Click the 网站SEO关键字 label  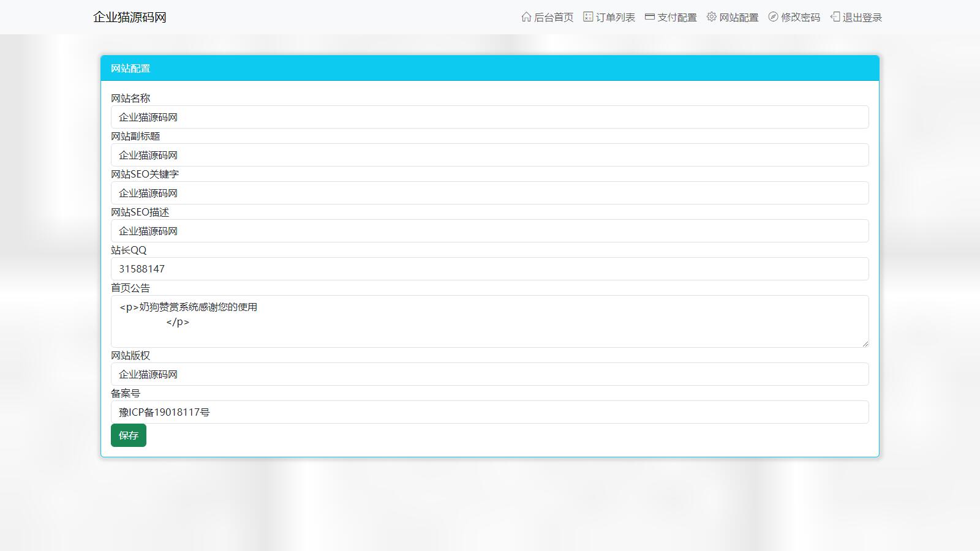coord(145,174)
